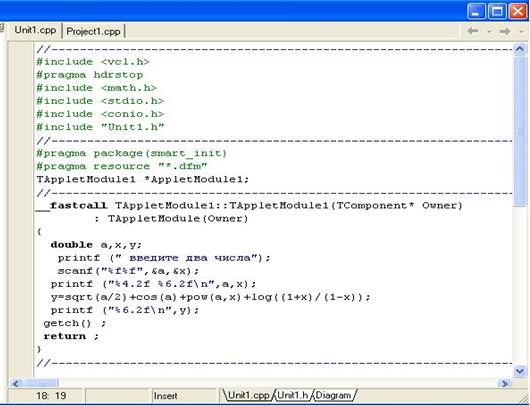Click the __fastcall constructor declaration line
The height and width of the screenshot is (406, 530).
pyautogui.click(x=249, y=206)
